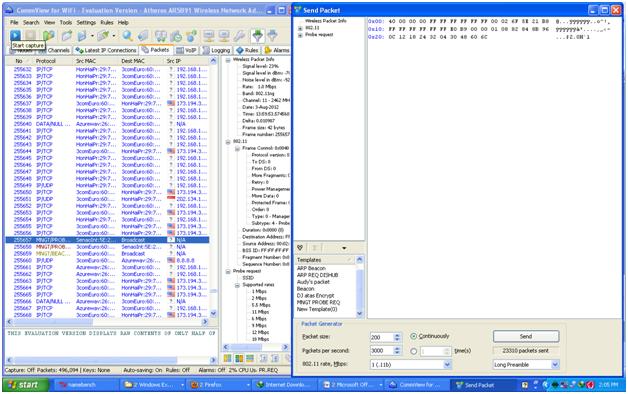Click the Windows Explorer taskbar group

pos(153,385)
